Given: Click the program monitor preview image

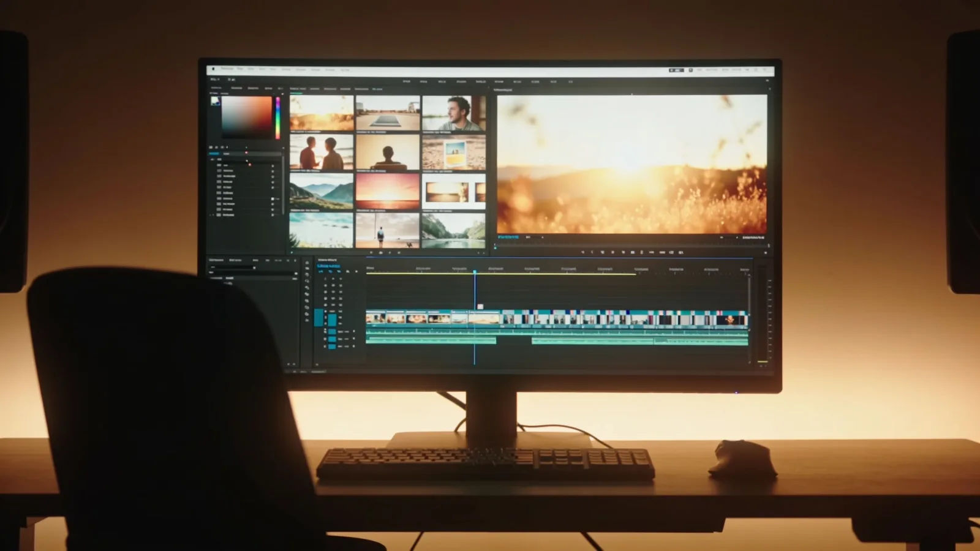Looking at the screenshot, I should point(631,163).
